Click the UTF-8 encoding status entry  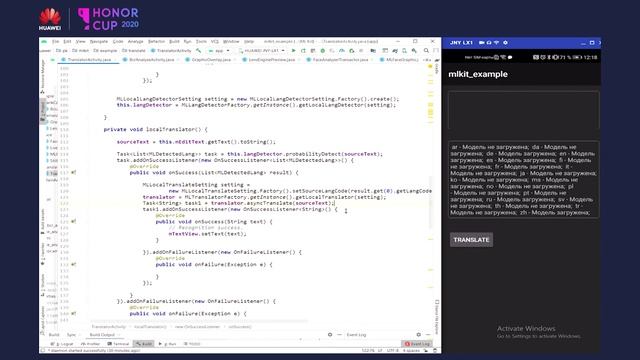click(x=393, y=351)
